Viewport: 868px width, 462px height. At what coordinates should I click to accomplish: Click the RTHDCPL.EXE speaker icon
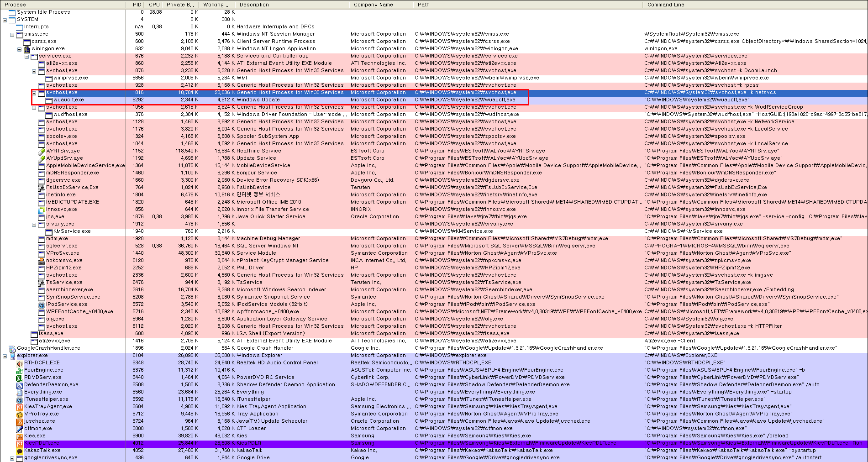coord(20,363)
